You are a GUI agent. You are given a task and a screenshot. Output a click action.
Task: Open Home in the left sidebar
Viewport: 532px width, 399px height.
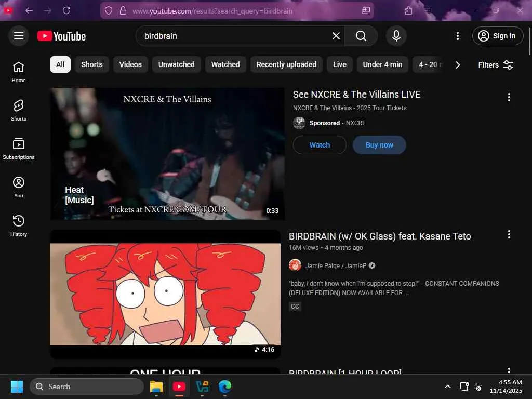coord(19,72)
